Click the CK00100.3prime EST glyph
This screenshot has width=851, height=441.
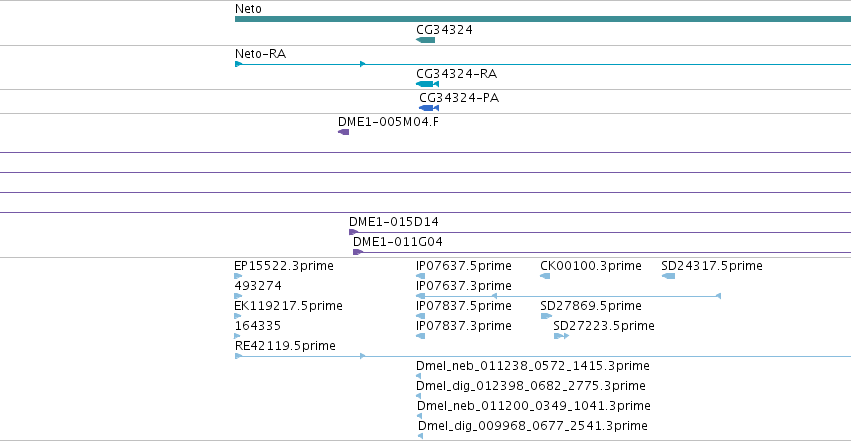545,276
